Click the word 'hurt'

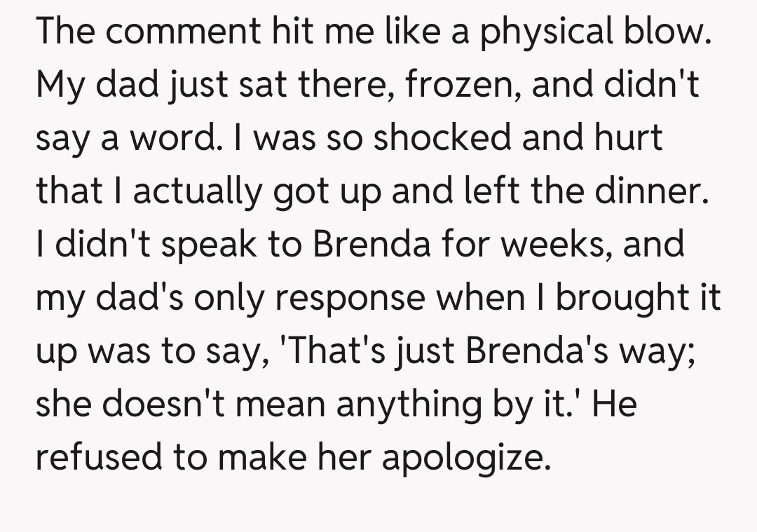[x=627, y=139]
